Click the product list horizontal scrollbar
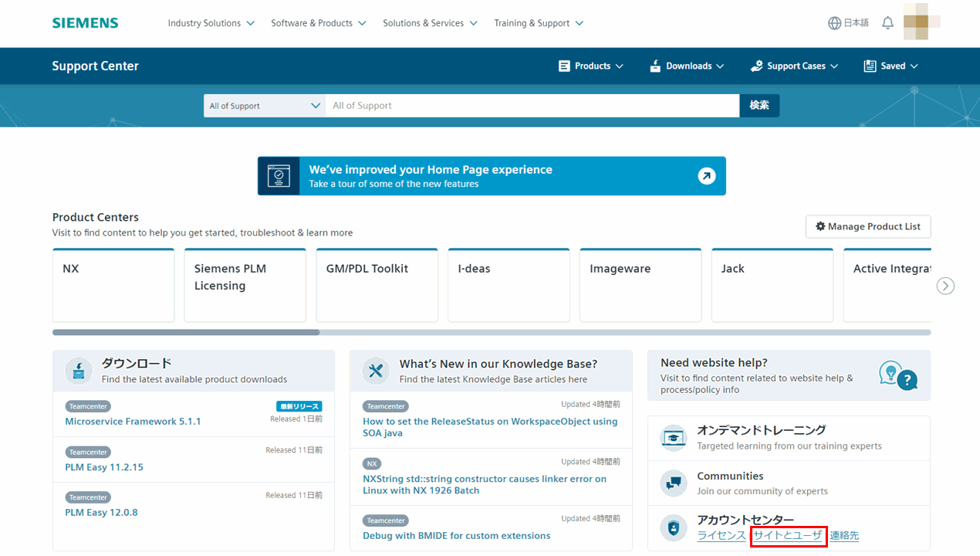 coord(186,333)
